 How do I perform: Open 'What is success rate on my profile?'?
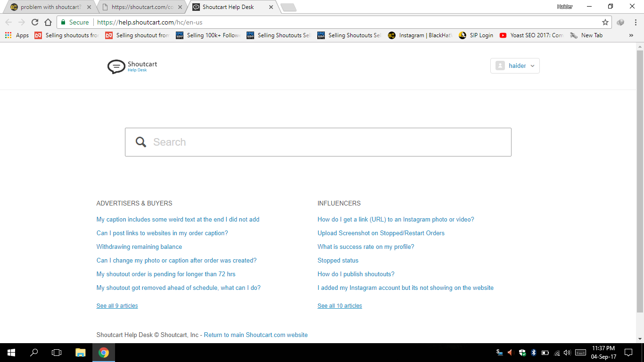pos(366,247)
